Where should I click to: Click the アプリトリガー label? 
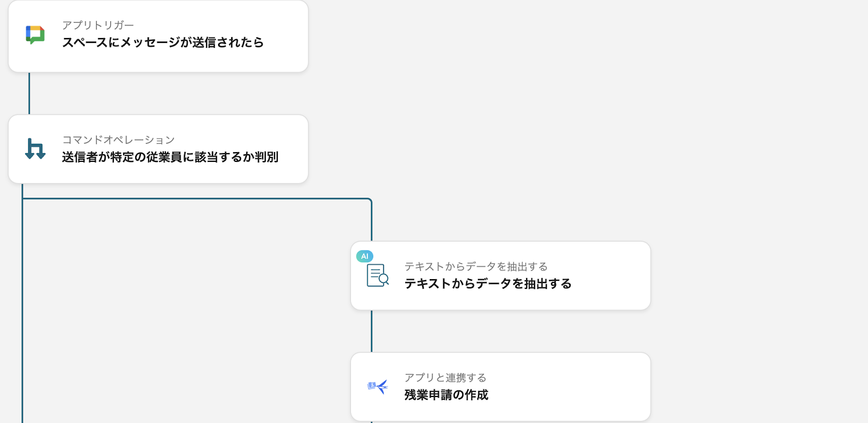98,25
